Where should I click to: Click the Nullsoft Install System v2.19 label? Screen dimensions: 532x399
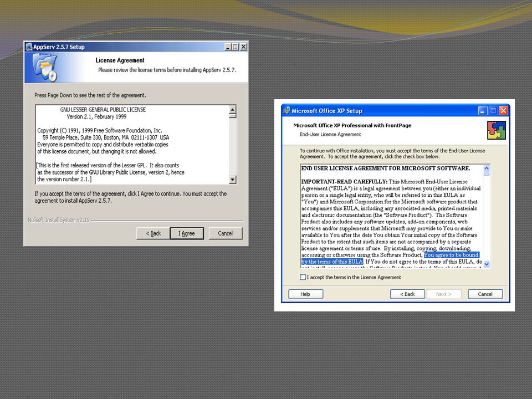(x=59, y=220)
